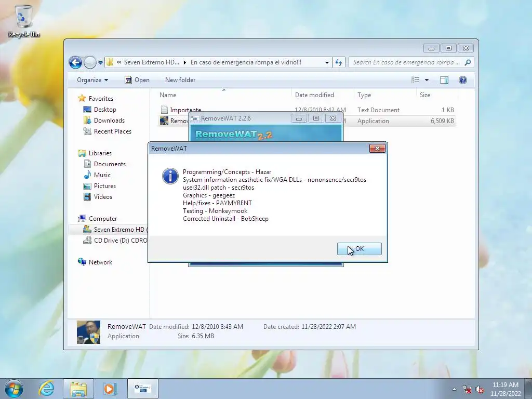Create a New folder
The width and height of the screenshot is (532, 399).
[180, 80]
